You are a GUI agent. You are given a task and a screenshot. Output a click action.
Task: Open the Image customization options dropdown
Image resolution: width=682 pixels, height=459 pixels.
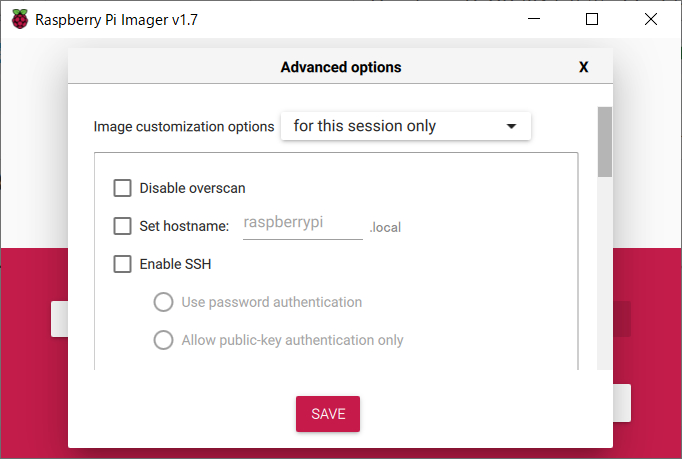(x=406, y=126)
